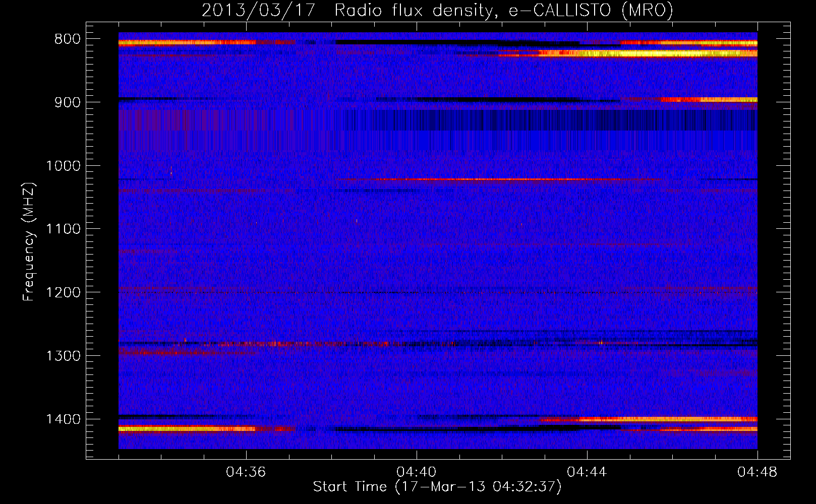Click the 1200 frequency tick label
The height and width of the screenshot is (504, 816).
click(63, 293)
